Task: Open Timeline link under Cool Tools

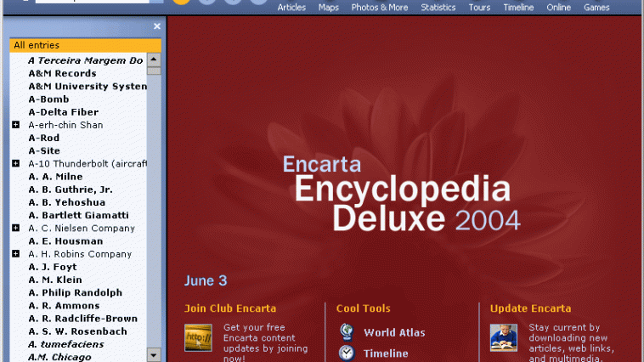Action: click(386, 354)
